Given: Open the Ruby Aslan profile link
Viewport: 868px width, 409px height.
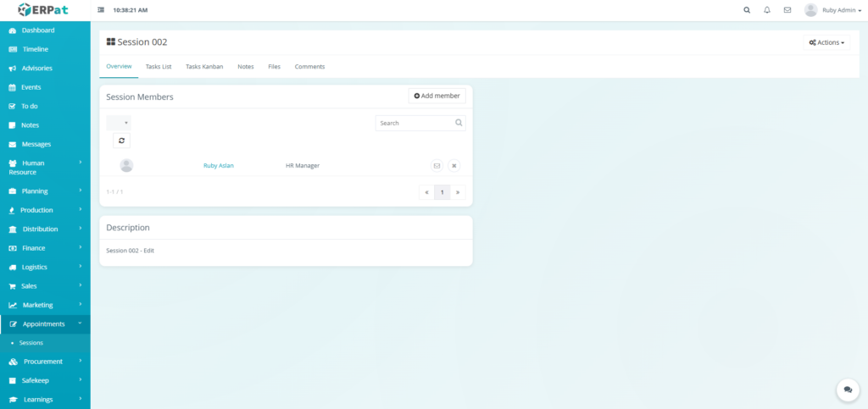Looking at the screenshot, I should click(x=219, y=166).
